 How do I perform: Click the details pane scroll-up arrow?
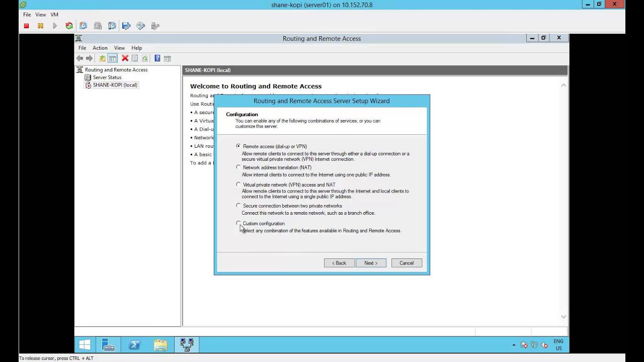(563, 85)
